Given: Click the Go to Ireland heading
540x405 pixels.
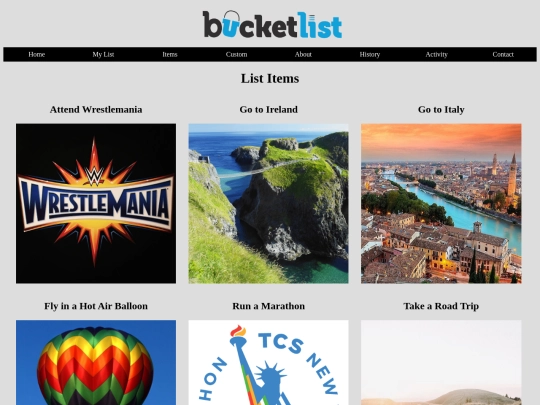Looking at the screenshot, I should [269, 110].
